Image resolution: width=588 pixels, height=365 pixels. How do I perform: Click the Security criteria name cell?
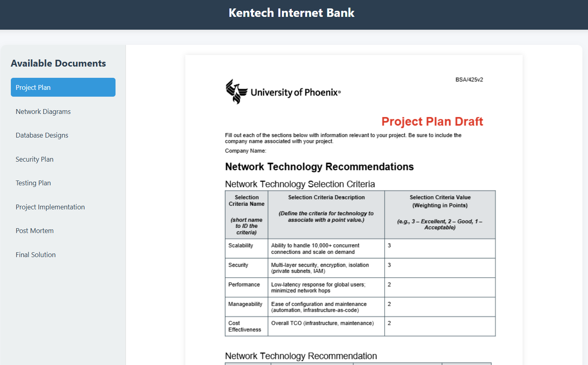coord(247,268)
